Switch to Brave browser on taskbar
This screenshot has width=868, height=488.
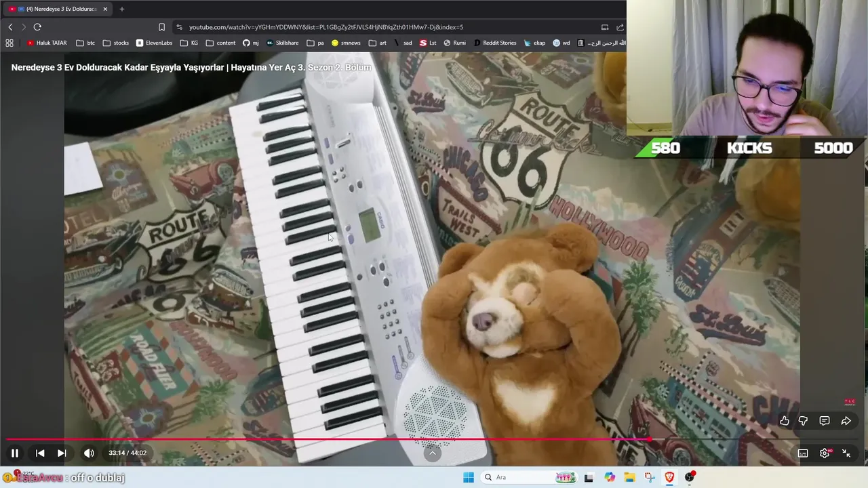(669, 477)
